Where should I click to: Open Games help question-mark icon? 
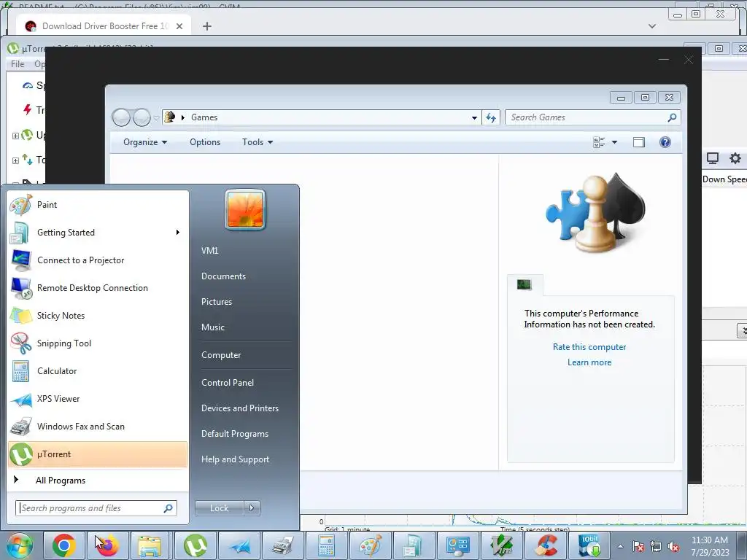coord(665,142)
